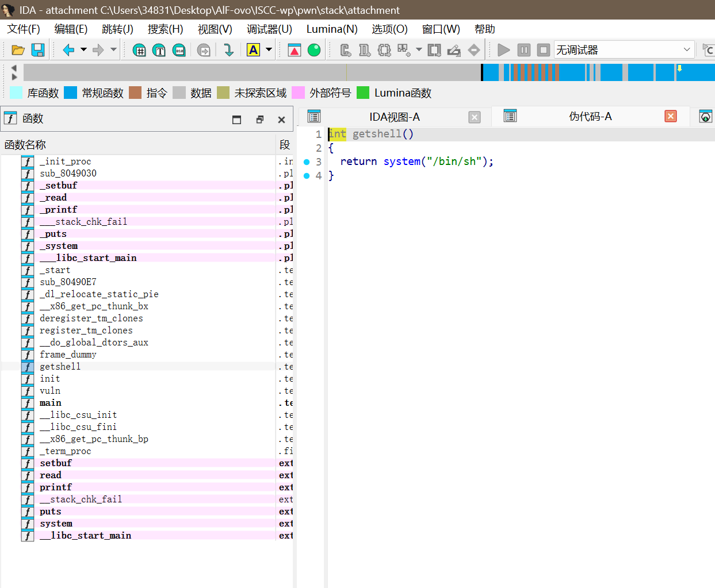Select the init function in the list
Screen dimensions: 715x588
click(147, 379)
